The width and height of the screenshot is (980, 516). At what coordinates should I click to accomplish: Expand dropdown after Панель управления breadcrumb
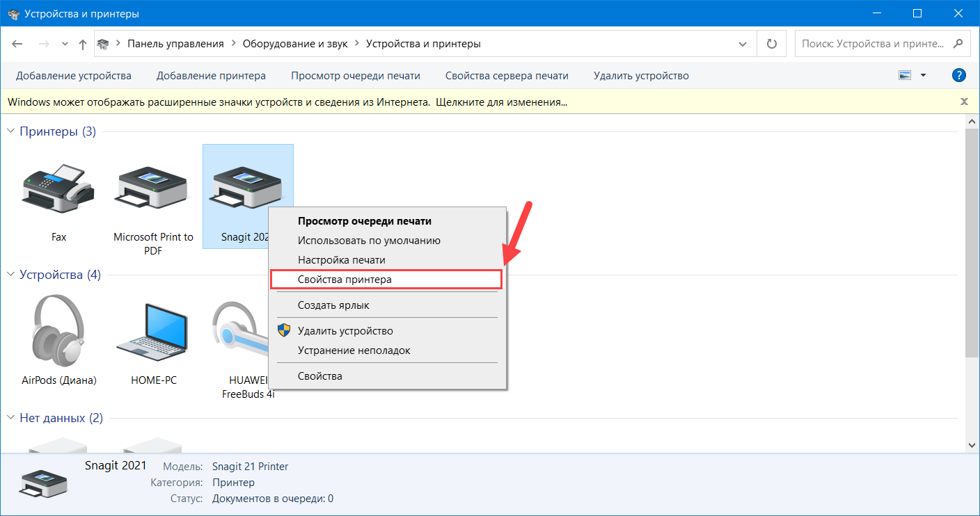click(233, 44)
